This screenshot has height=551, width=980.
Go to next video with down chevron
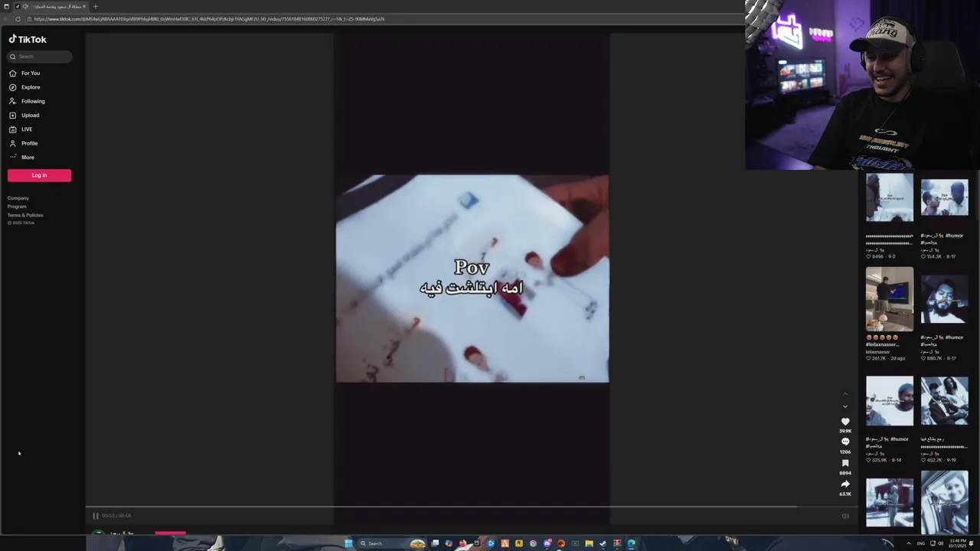pyautogui.click(x=845, y=406)
